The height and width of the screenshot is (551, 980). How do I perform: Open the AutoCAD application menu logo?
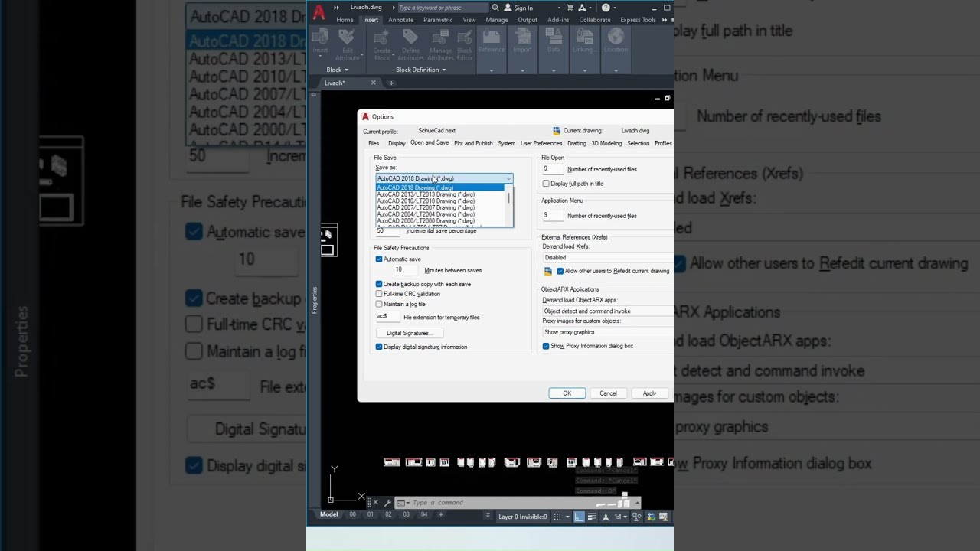click(x=318, y=11)
